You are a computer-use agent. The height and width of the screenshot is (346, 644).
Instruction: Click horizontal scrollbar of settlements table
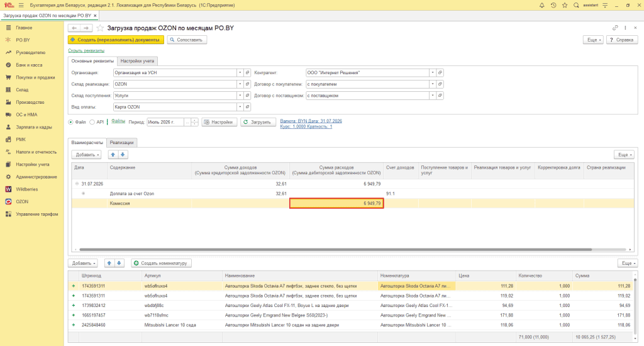[335, 249]
